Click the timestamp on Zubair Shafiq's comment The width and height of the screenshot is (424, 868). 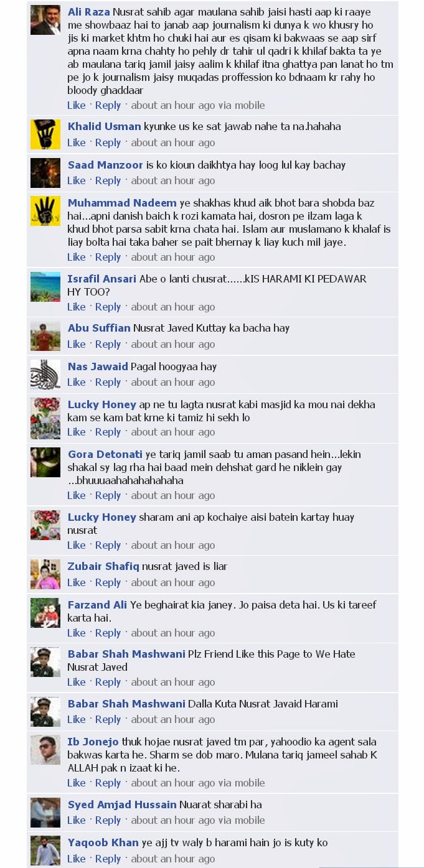tap(173, 582)
